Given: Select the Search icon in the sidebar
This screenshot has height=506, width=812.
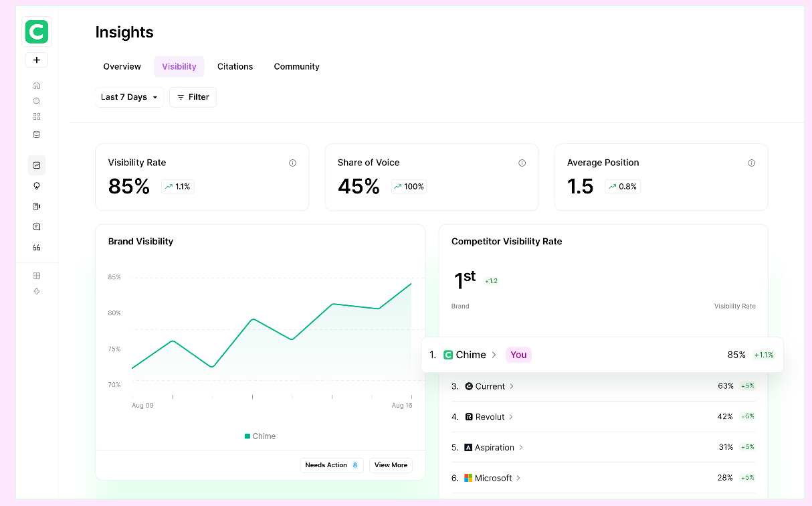Looking at the screenshot, I should click(x=37, y=100).
